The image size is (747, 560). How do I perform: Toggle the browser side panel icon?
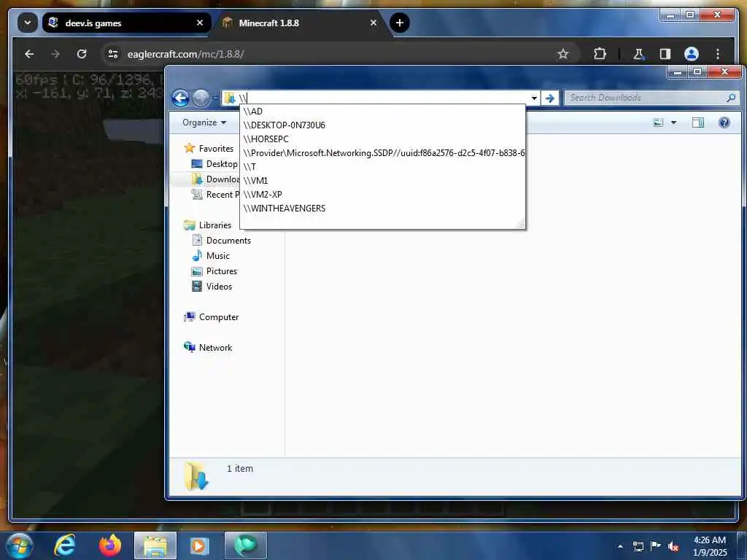click(665, 54)
